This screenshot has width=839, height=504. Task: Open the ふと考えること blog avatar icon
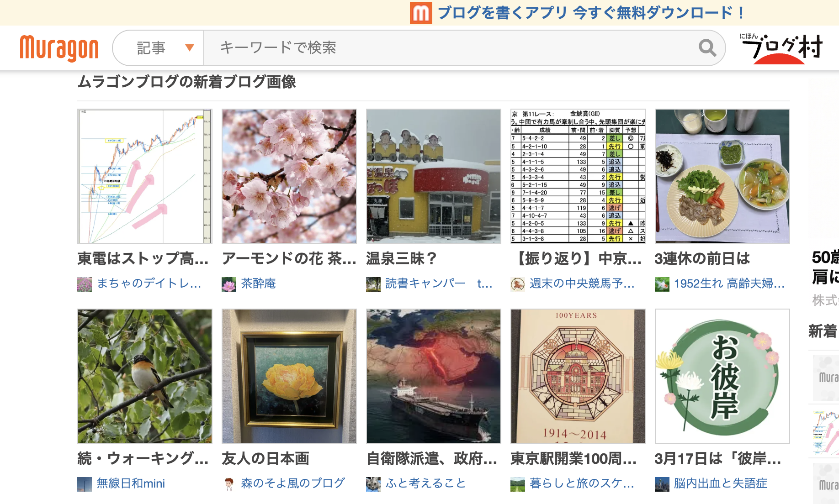tap(373, 484)
